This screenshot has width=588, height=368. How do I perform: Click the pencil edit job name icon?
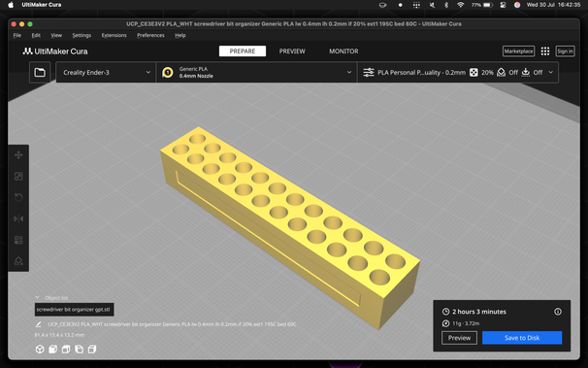click(38, 324)
